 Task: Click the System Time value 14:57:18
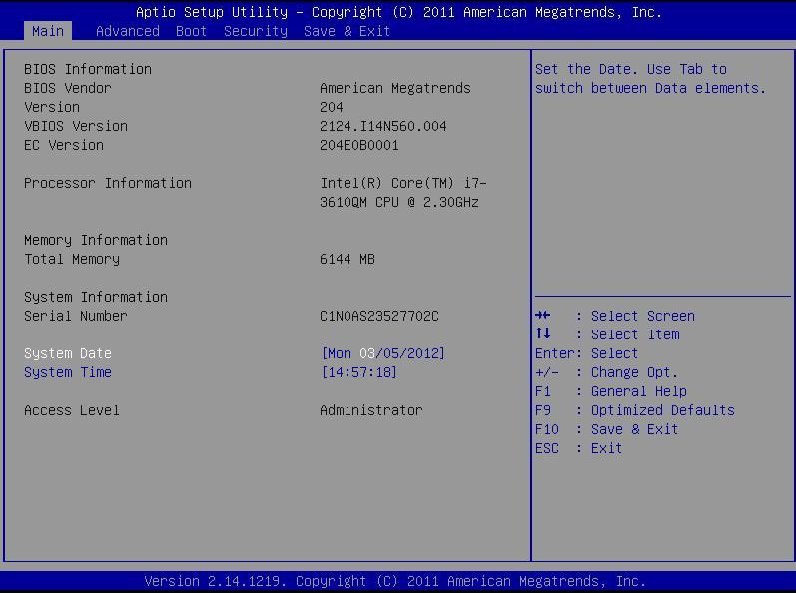pyautogui.click(x=358, y=372)
